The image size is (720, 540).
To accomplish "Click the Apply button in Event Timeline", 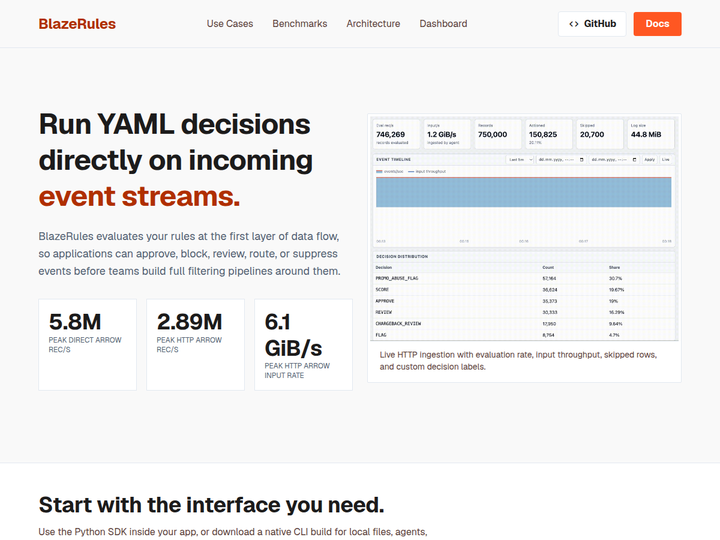I will coord(649,160).
